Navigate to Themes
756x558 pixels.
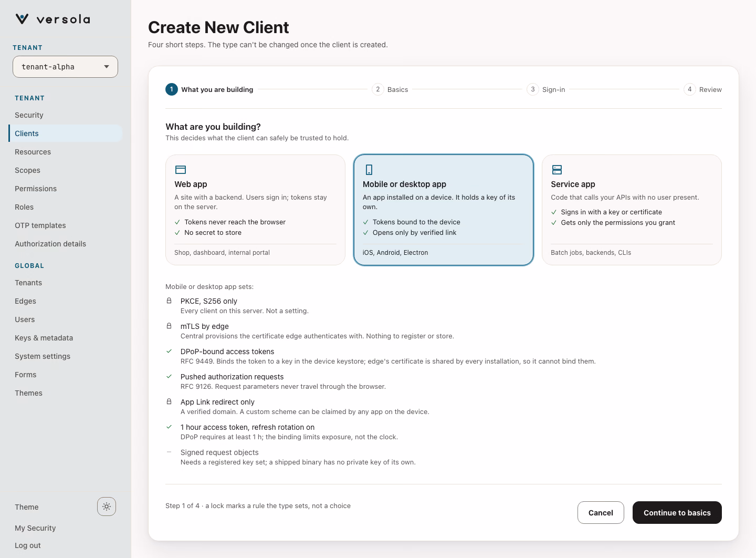65,393
